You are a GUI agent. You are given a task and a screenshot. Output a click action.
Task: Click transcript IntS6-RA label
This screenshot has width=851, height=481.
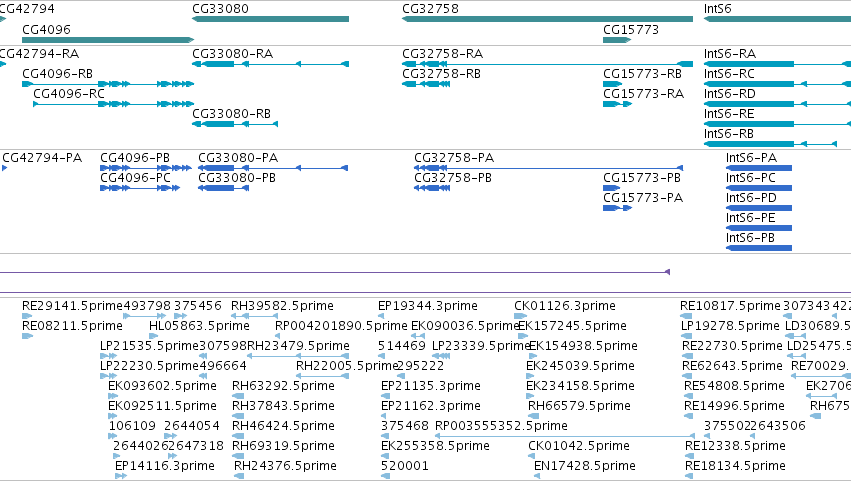pyautogui.click(x=730, y=54)
